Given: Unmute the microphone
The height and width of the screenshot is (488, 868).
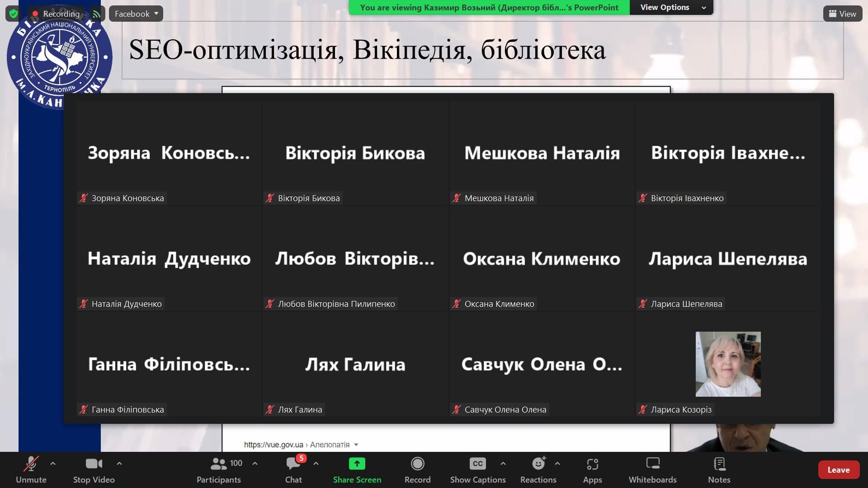Looking at the screenshot, I should coord(31,470).
